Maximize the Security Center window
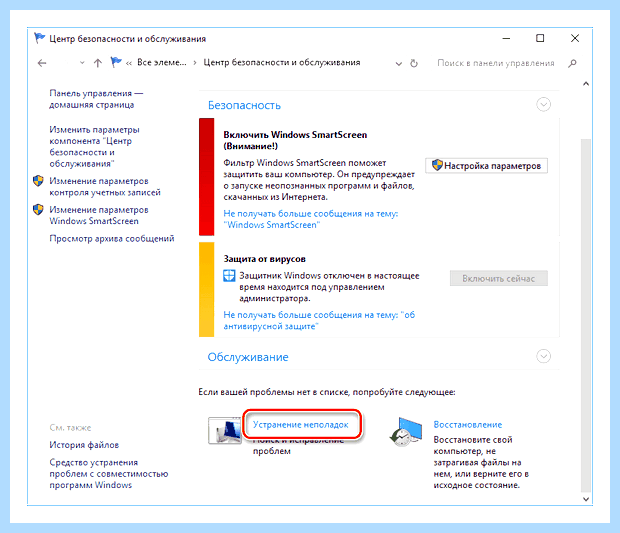This screenshot has width=620, height=533. (540, 38)
